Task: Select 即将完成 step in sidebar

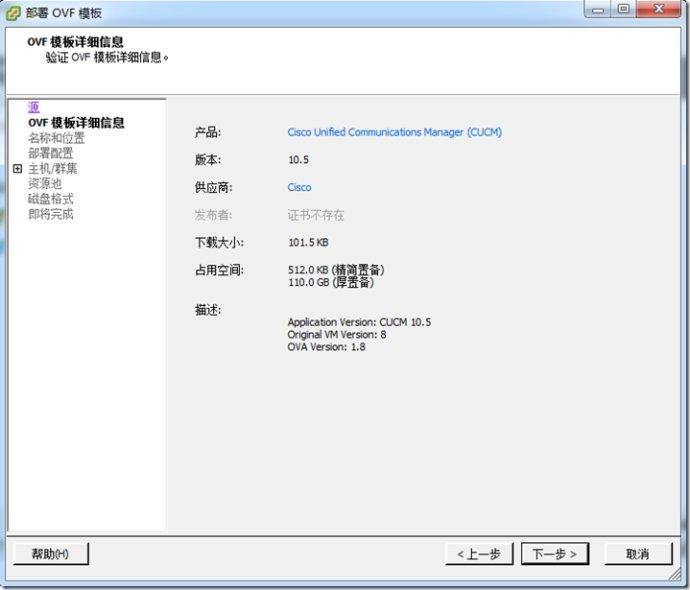Action: coord(51,214)
